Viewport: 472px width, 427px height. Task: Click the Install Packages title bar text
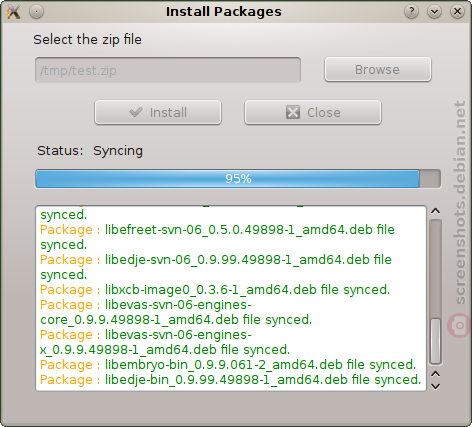click(x=224, y=12)
